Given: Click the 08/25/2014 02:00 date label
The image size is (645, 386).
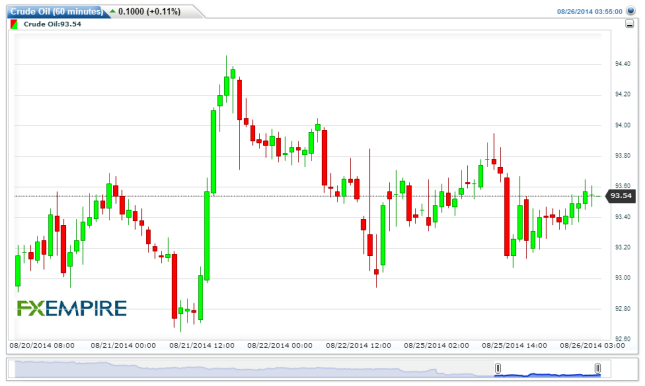Looking at the screenshot, I should (x=436, y=346).
